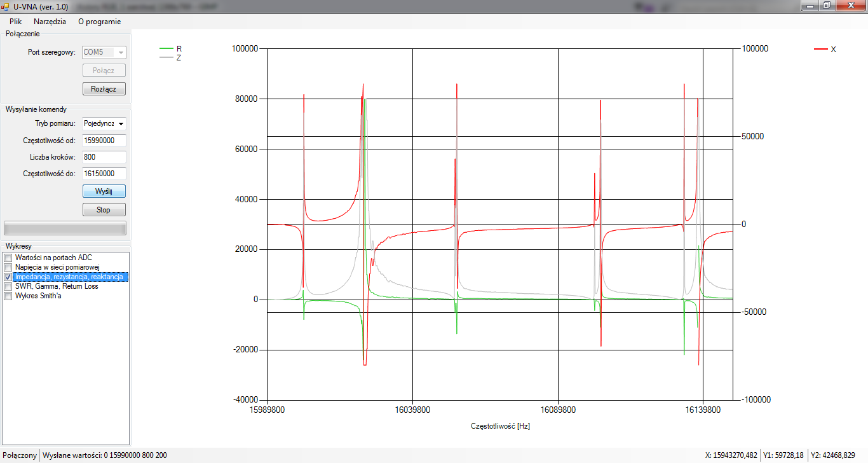Click the 'Częstotliwość od' input field
The width and height of the screenshot is (868, 463).
point(104,141)
